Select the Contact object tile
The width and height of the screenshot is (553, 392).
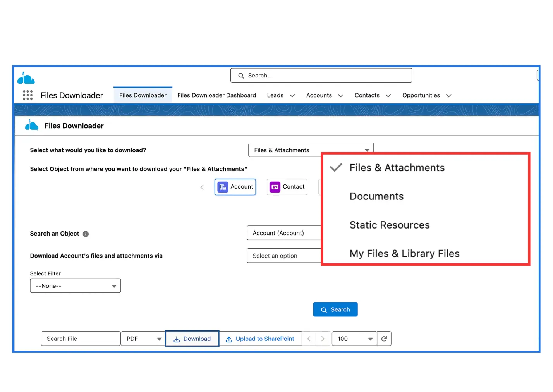(287, 187)
